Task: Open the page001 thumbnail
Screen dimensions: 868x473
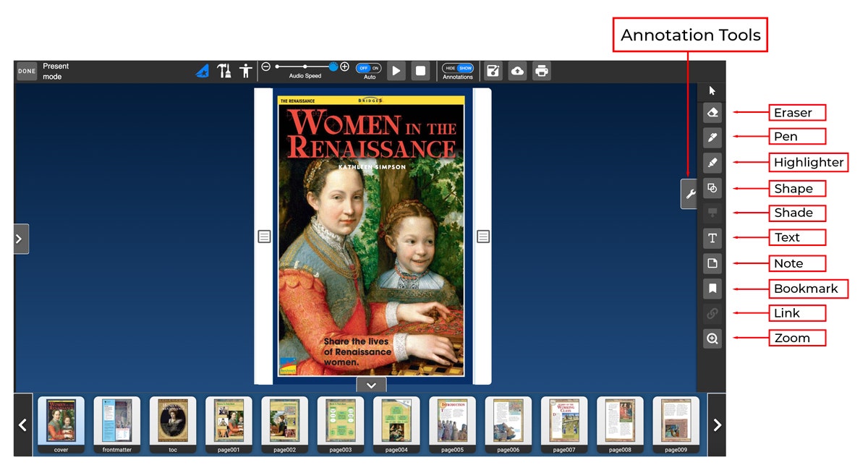Action: (229, 425)
